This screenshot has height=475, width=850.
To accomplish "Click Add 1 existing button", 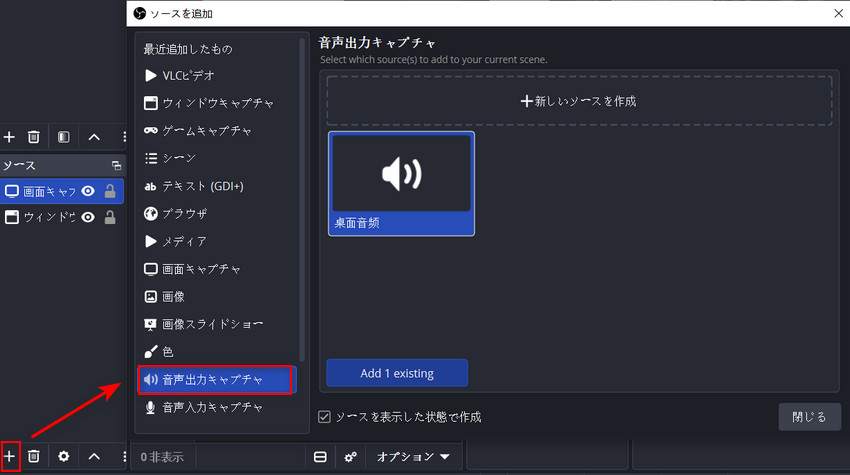I will tap(397, 373).
